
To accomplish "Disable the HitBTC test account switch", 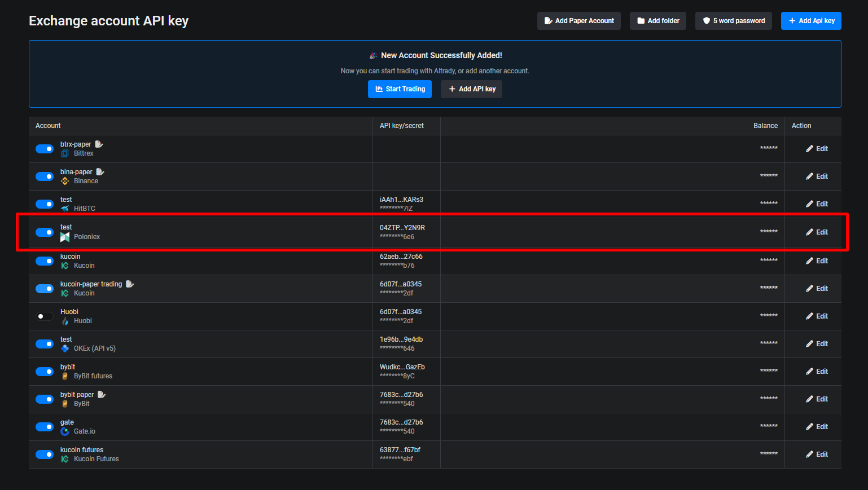I will tap(45, 204).
